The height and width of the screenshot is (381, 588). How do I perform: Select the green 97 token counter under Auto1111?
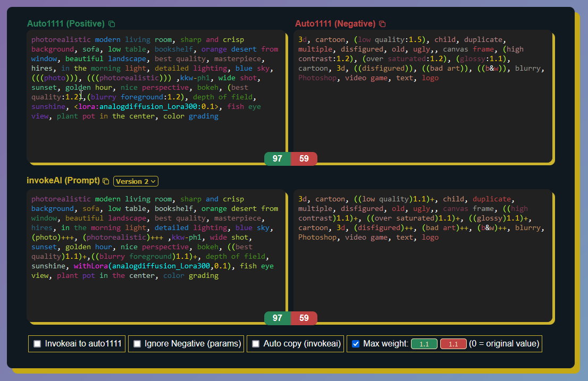(x=278, y=158)
